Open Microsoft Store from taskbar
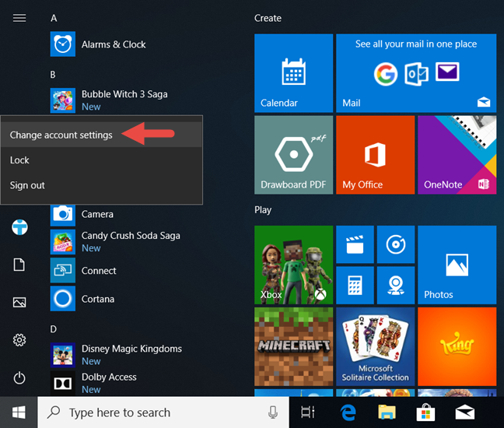The image size is (504, 428). 425,412
